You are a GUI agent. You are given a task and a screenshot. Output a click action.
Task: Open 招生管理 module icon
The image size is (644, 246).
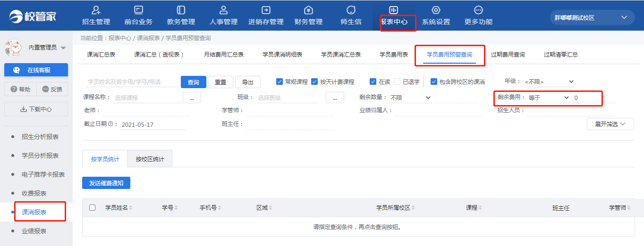pyautogui.click(x=96, y=10)
